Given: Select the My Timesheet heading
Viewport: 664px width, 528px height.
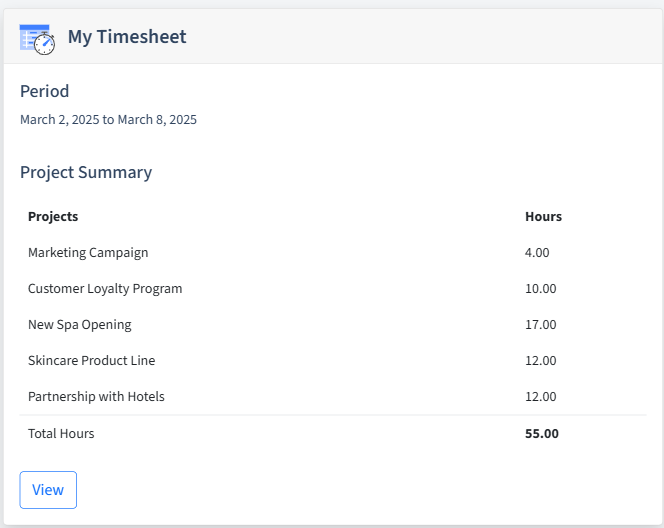Looking at the screenshot, I should (x=127, y=37).
